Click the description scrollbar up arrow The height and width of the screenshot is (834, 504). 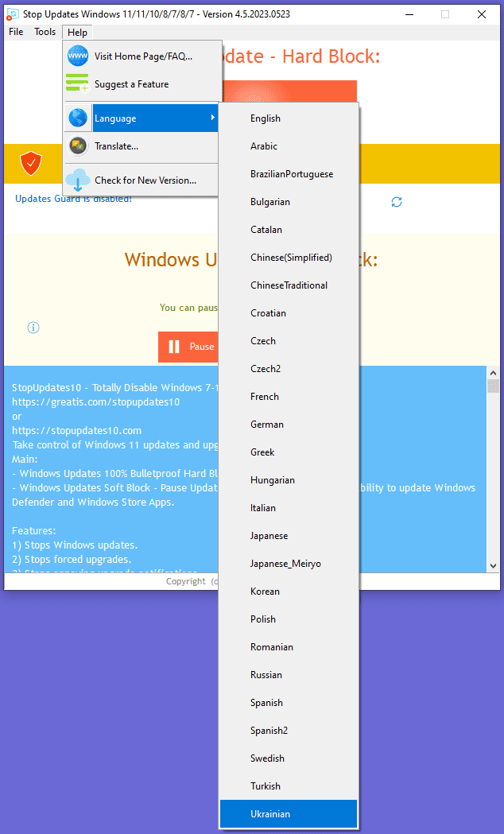[494, 373]
